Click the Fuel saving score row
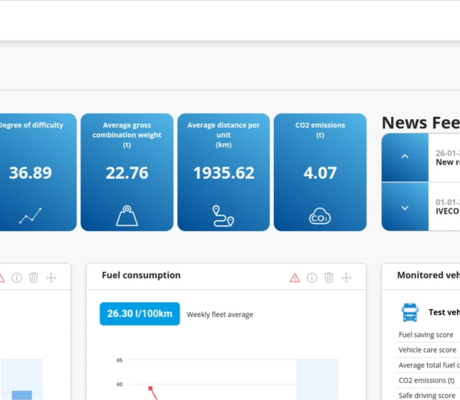Image resolution: width=460 pixels, height=400 pixels. (428, 335)
